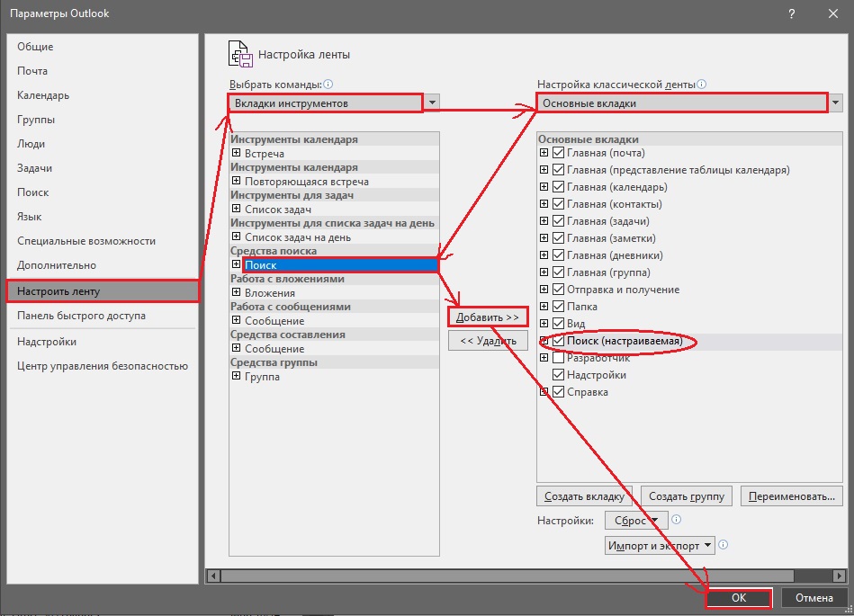Image resolution: width=854 pixels, height=616 pixels.
Task: Uncheck the Надстройки checkbox
Action: pos(558,374)
